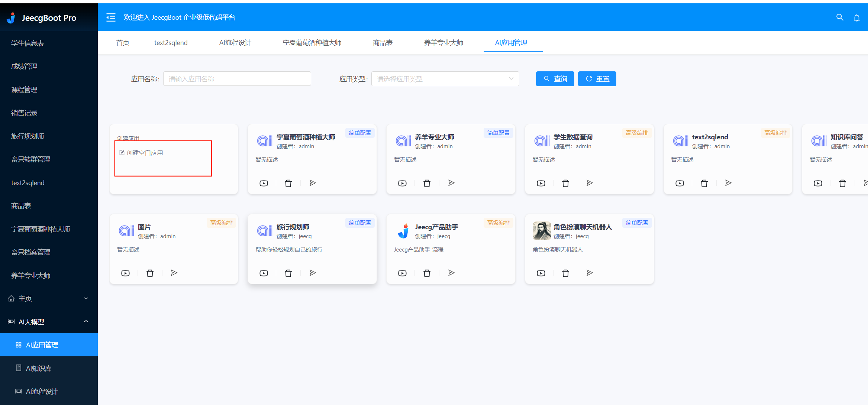
Task: Switch to the 首页 tab
Action: pos(123,43)
